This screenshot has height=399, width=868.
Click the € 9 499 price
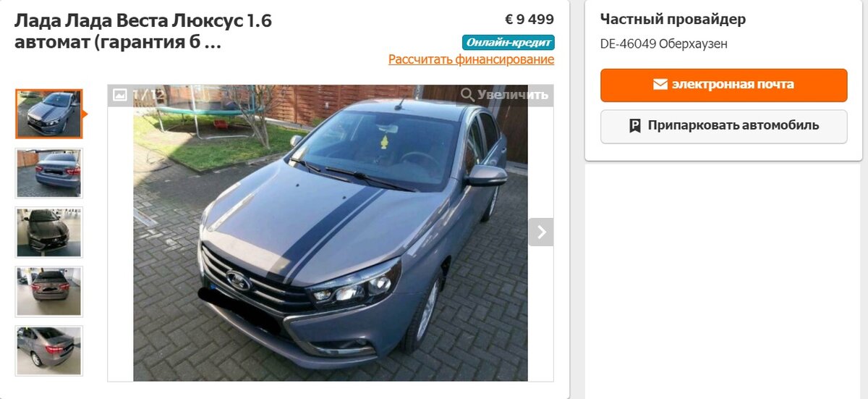tap(529, 20)
